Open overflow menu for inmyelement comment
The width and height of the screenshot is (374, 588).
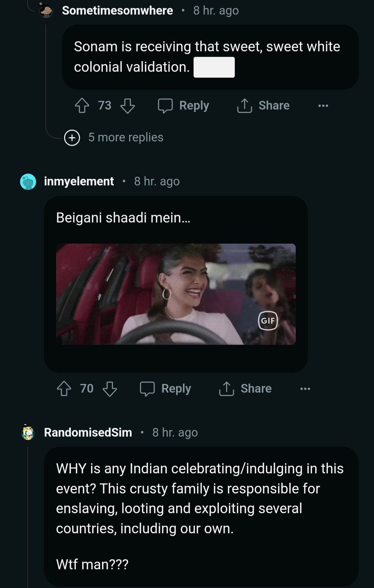305,388
